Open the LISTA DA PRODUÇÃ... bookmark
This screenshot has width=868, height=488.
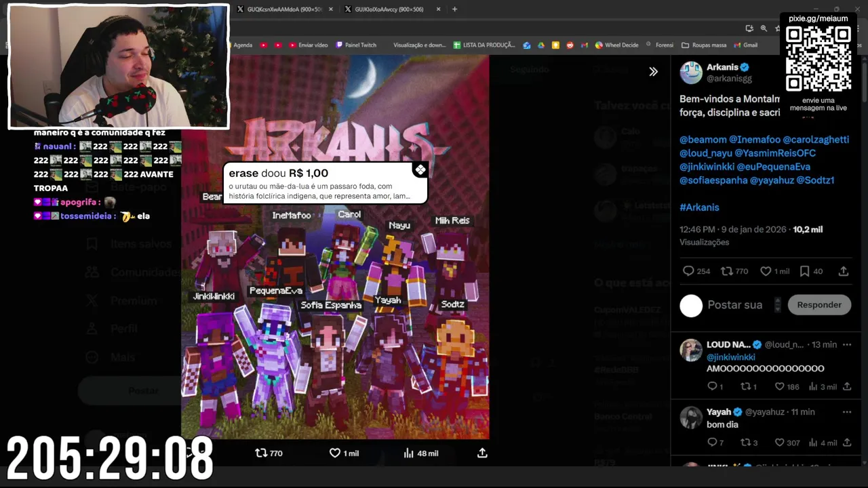tap(484, 45)
